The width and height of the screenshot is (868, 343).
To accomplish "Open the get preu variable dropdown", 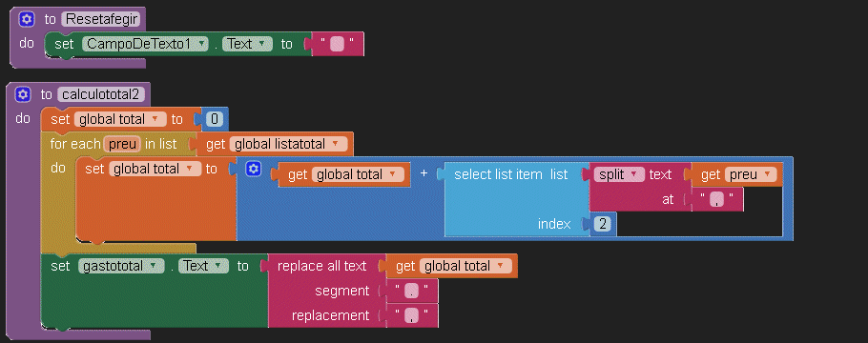I will tap(750, 174).
